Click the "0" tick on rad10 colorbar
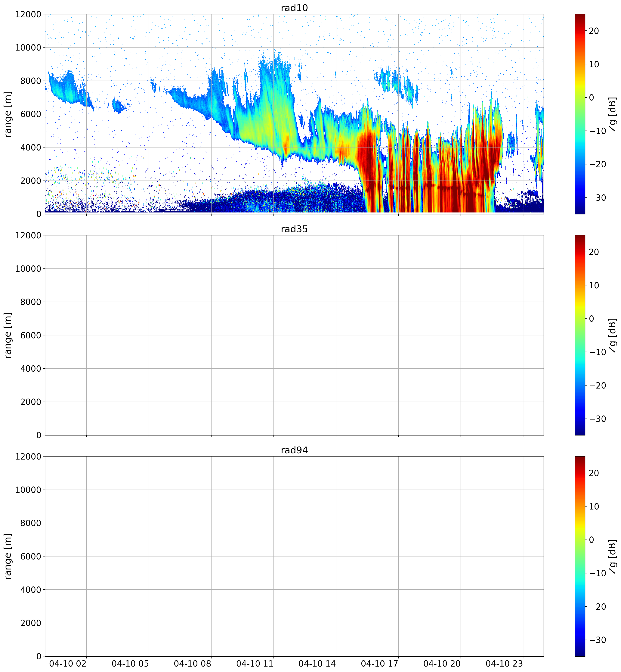 pyautogui.click(x=592, y=98)
